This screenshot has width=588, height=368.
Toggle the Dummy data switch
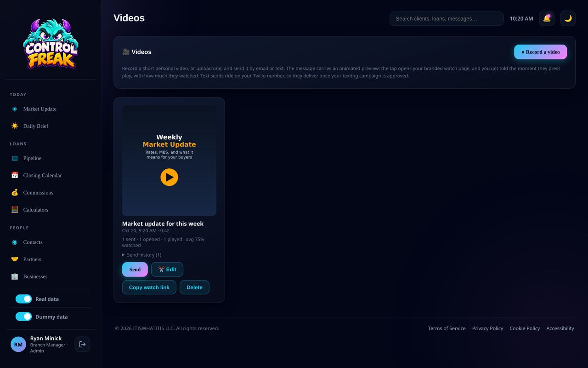click(x=23, y=316)
